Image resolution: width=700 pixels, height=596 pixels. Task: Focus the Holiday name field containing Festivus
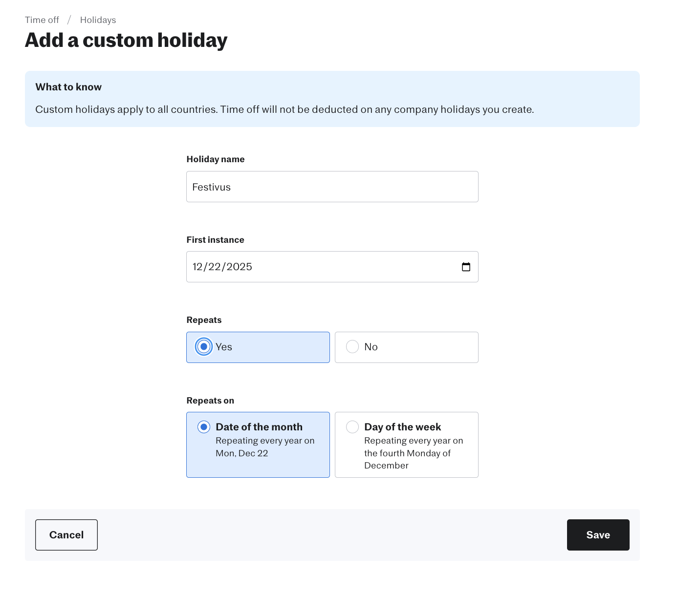[332, 187]
